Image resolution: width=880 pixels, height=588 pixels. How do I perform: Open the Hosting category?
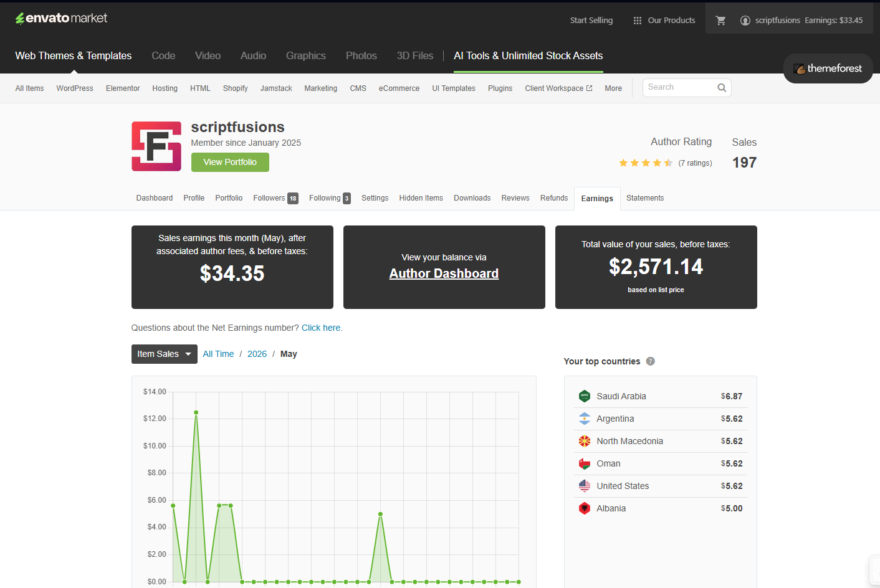pos(165,88)
